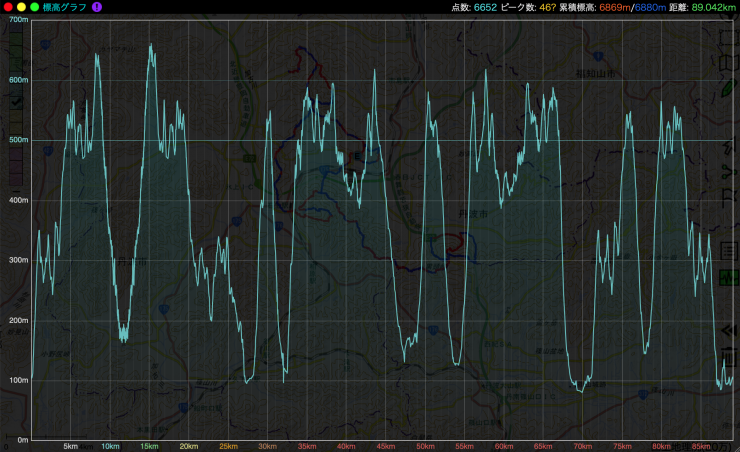
Task: Select the 600m elevation axis label
Action: 17,80
